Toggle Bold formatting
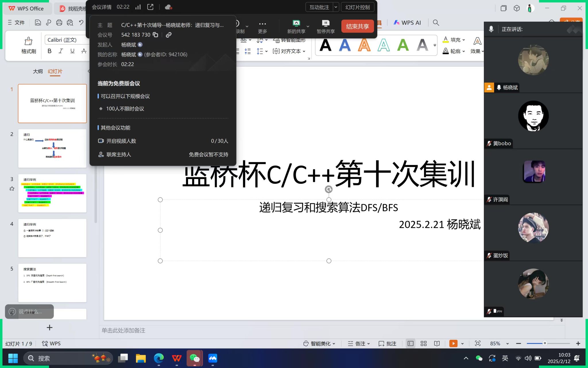Viewport: 588px width, 368px height. click(x=49, y=51)
